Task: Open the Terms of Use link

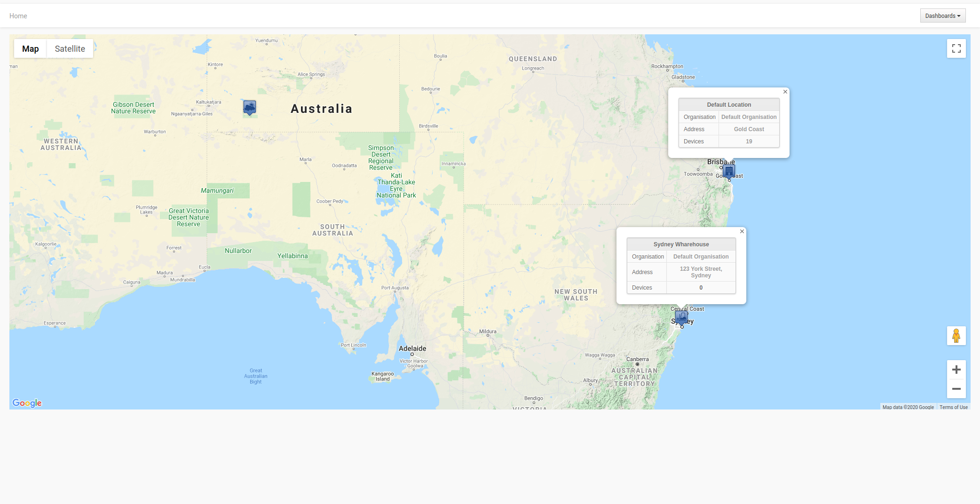Action: coord(953,407)
